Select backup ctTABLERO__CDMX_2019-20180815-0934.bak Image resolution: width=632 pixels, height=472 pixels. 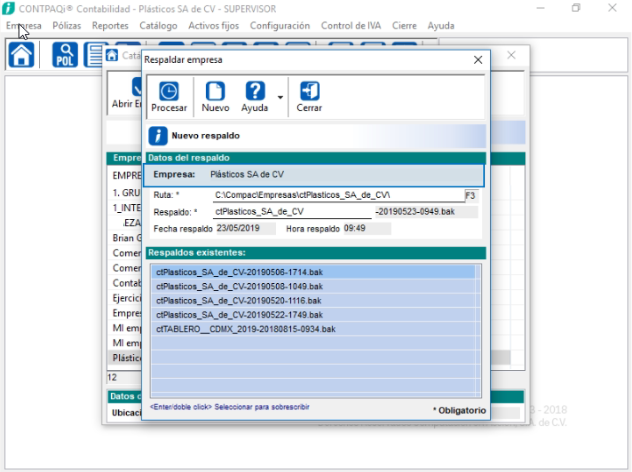[313, 329]
